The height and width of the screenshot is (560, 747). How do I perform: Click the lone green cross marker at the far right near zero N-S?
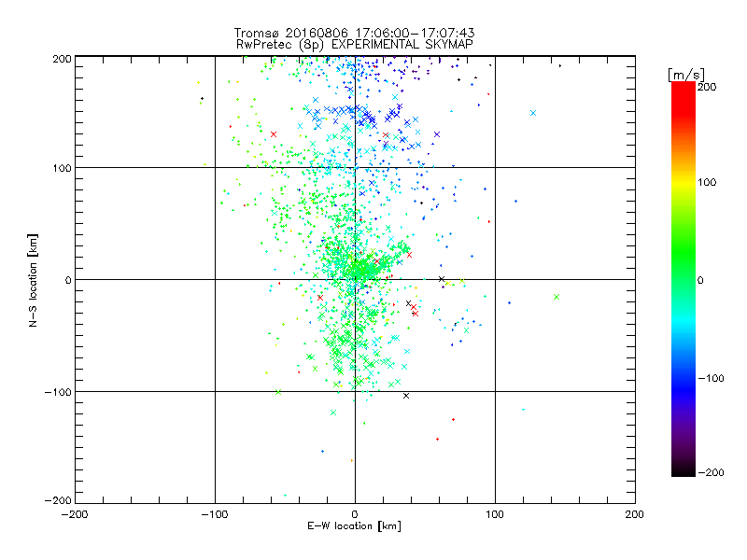557,297
